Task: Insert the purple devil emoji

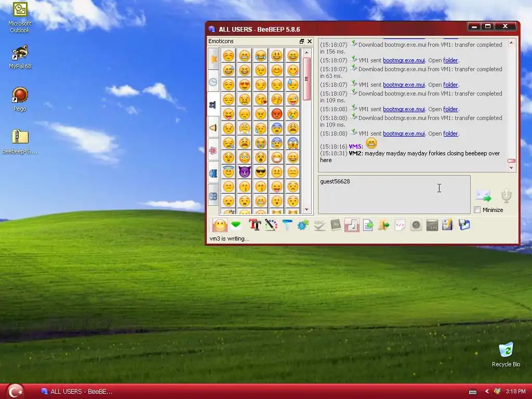Action: pyautogui.click(x=245, y=171)
